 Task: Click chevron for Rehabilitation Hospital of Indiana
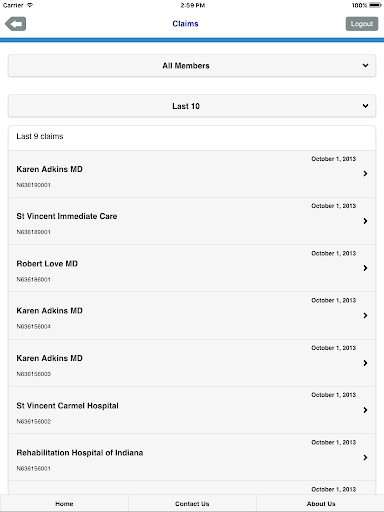point(365,457)
